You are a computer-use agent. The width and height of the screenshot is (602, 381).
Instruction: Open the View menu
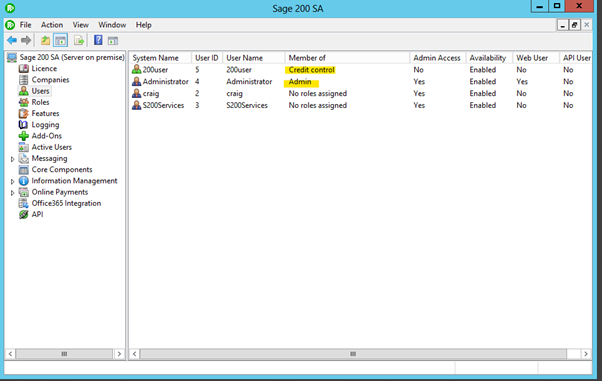click(x=81, y=25)
